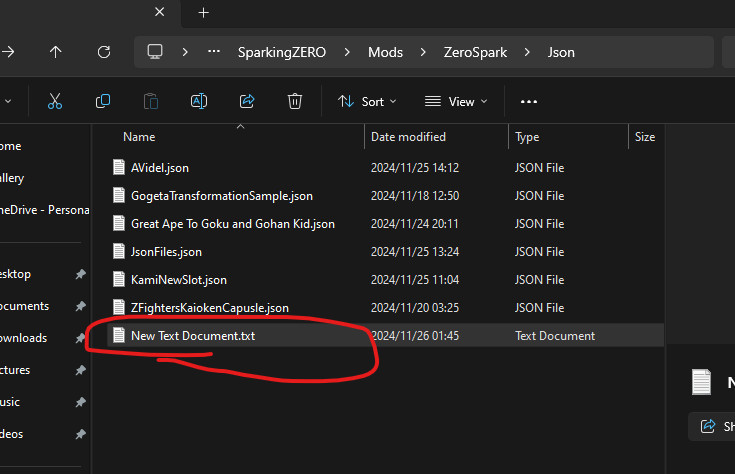Click the Rename icon in toolbar
Image resolution: width=735 pixels, height=474 pixels.
tap(199, 101)
